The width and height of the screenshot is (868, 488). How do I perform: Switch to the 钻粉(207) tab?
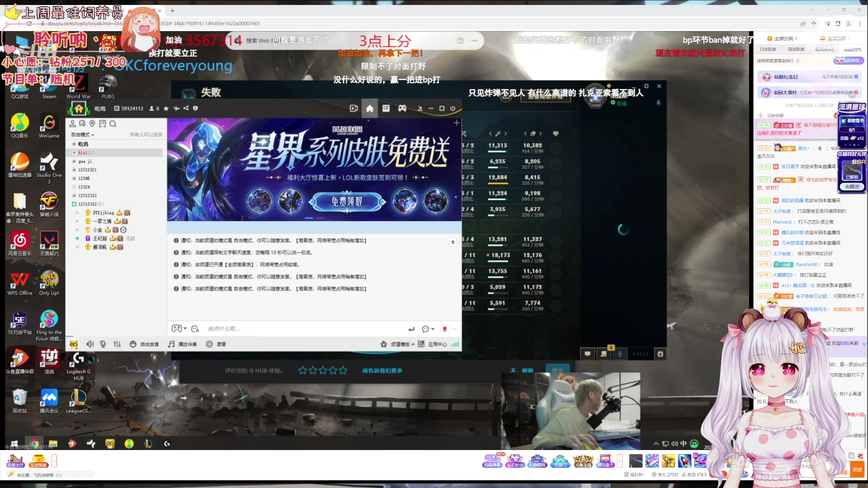pos(853,50)
